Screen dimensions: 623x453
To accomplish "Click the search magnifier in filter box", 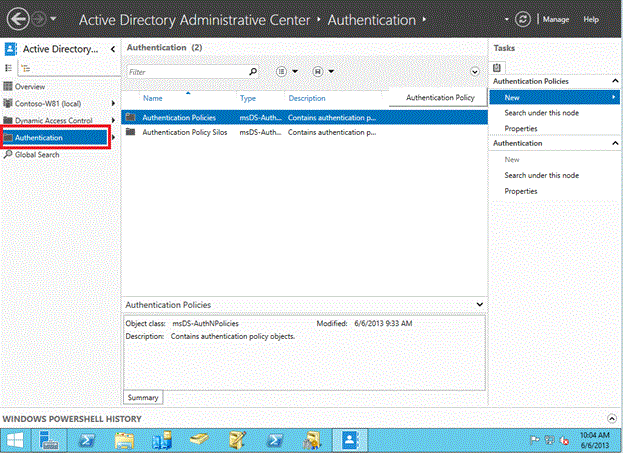I will (x=252, y=72).
